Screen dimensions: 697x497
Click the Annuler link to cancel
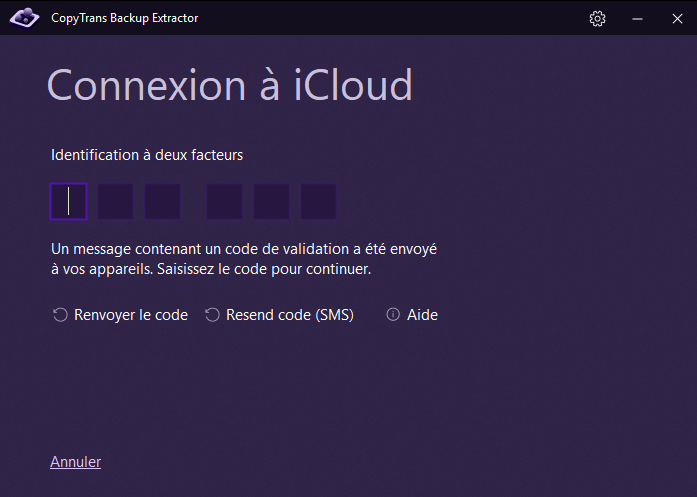76,462
